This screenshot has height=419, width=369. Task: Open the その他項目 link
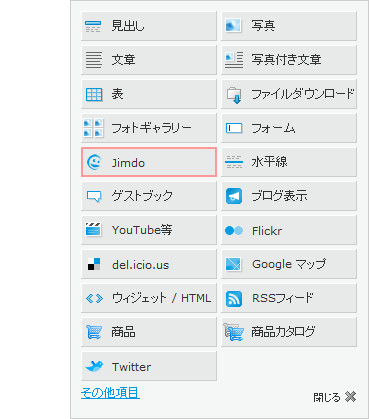click(x=110, y=393)
